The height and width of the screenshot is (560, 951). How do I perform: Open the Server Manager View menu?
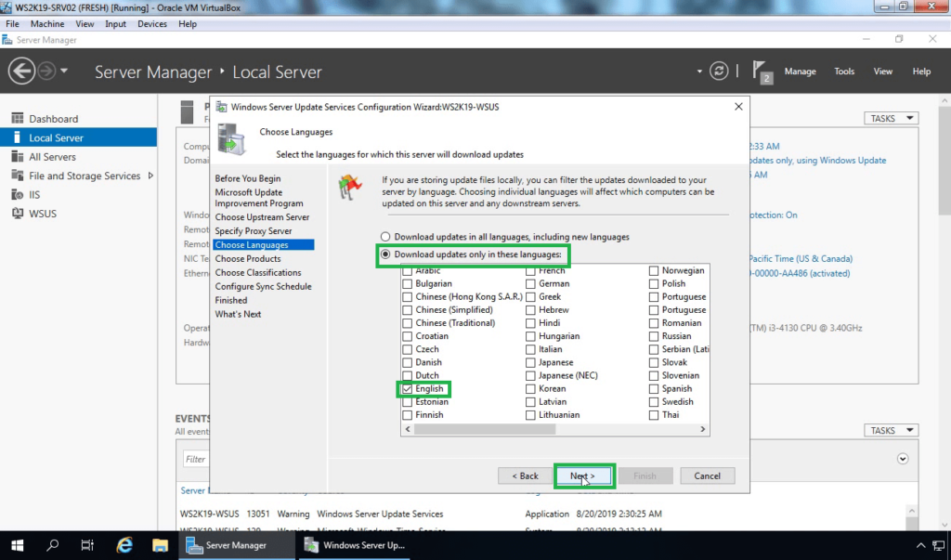(882, 71)
